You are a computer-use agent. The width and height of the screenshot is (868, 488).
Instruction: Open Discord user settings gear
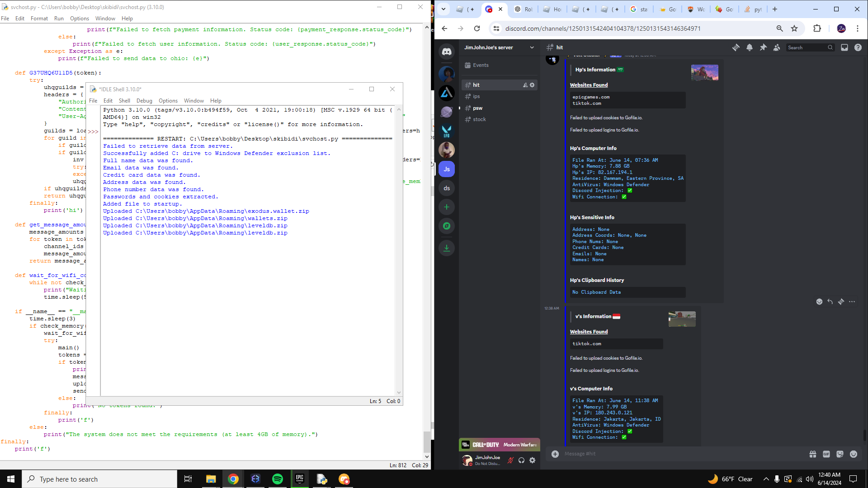click(x=532, y=460)
